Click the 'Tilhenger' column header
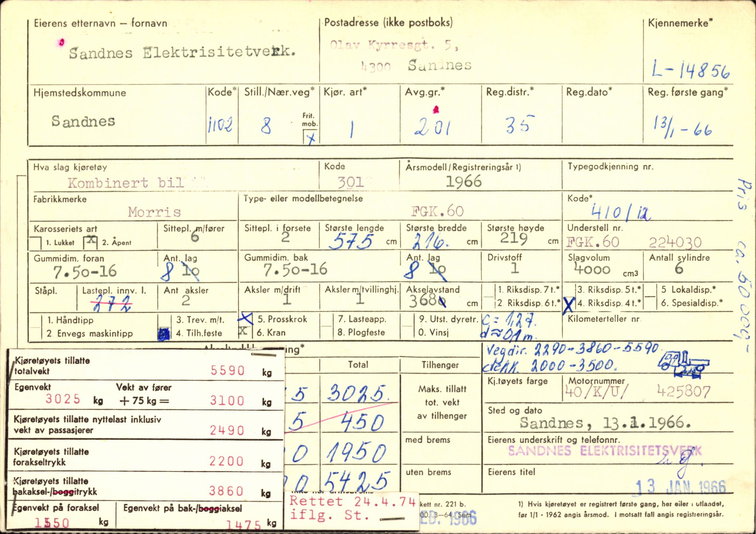Image resolution: width=756 pixels, height=534 pixels. click(440, 365)
